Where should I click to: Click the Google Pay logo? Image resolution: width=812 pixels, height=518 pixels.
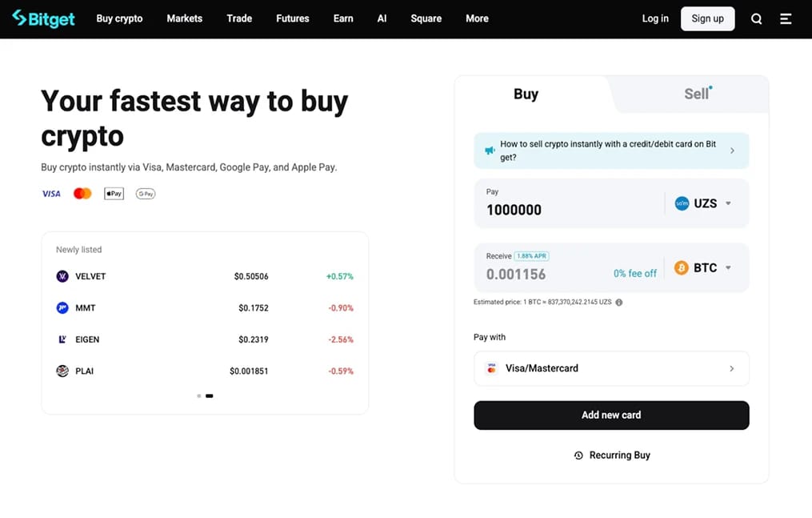coord(146,194)
